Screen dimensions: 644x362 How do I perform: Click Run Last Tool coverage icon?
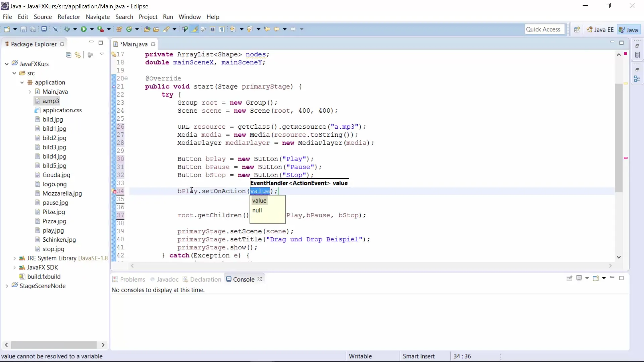100,29
